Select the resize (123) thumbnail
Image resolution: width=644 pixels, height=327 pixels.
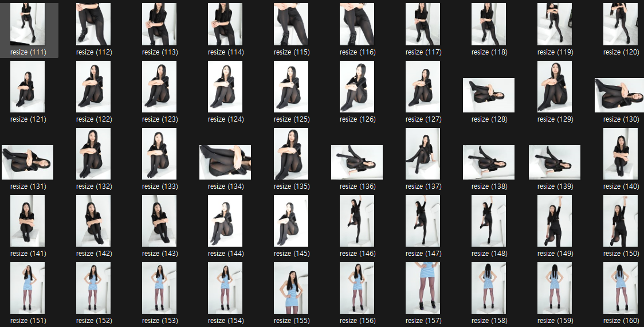click(159, 87)
